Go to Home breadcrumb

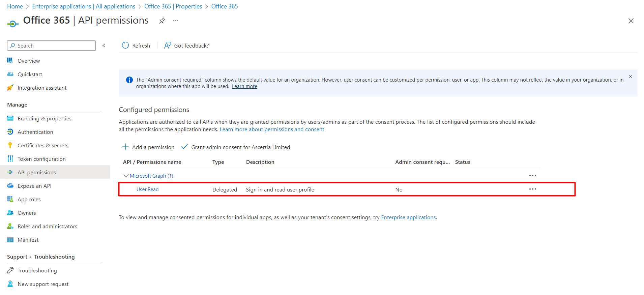click(15, 6)
